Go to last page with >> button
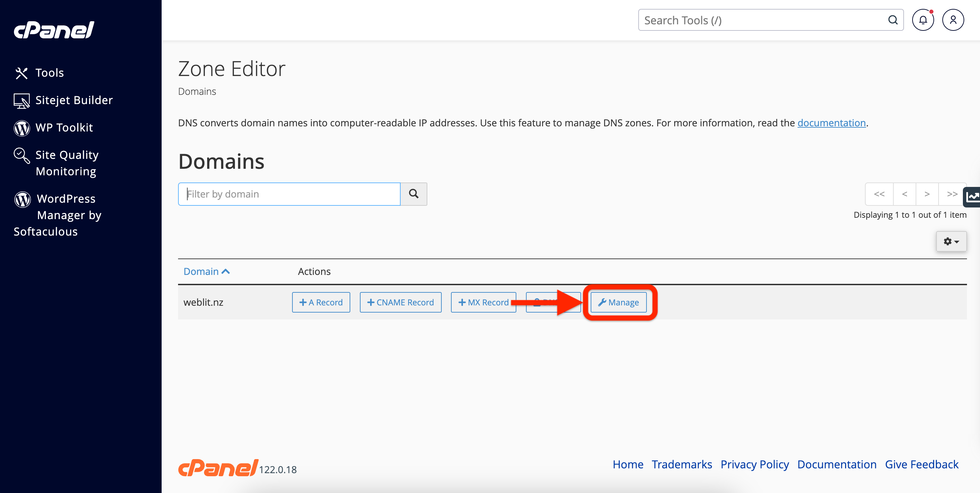Viewport: 980px width, 493px height. click(952, 194)
